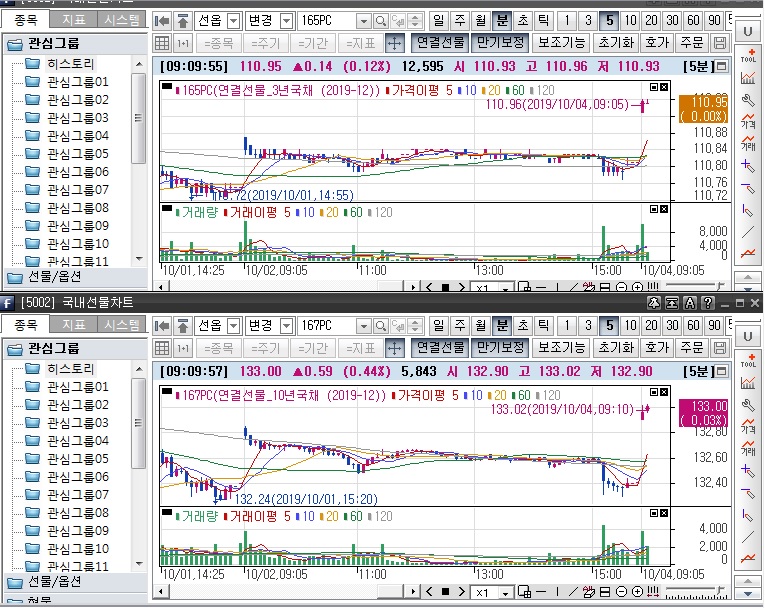The image size is (765, 608).
Task: Select the vertical line pencil tool in the 167PC window
Action: (748, 514)
